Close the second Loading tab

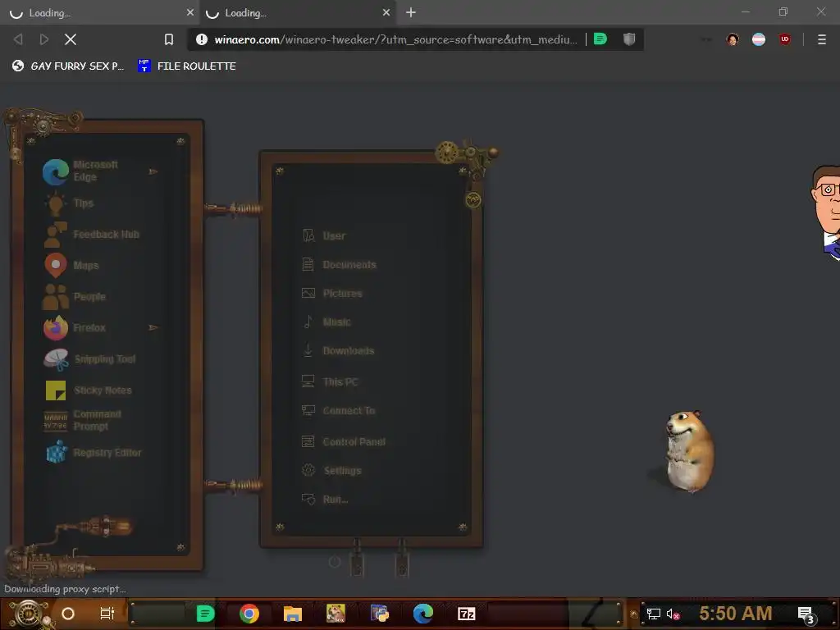tap(386, 12)
